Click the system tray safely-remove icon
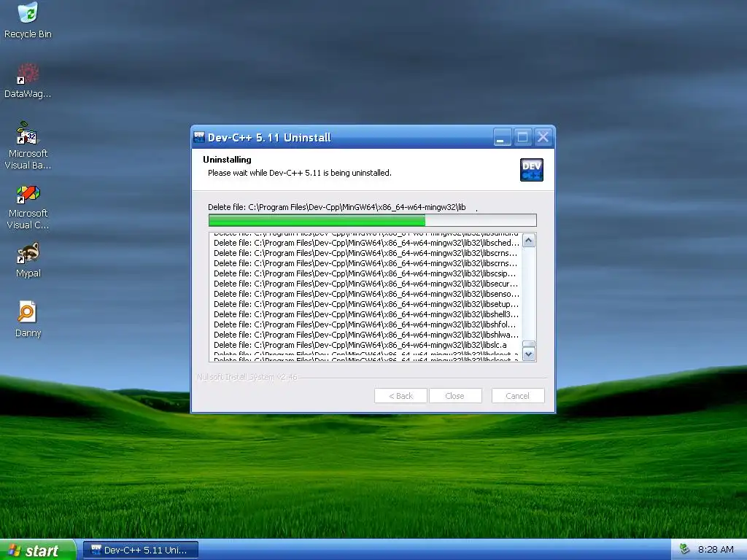747x560 pixels. coord(684,549)
